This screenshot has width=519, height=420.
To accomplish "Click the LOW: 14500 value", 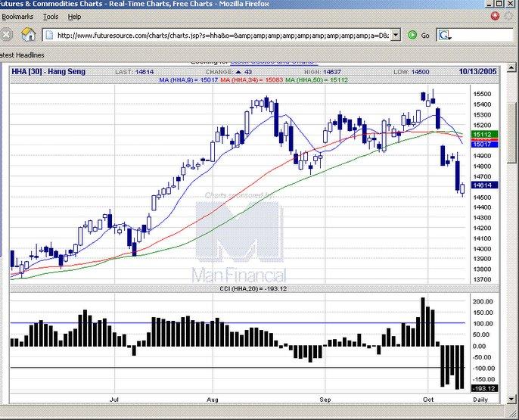I will (x=412, y=72).
